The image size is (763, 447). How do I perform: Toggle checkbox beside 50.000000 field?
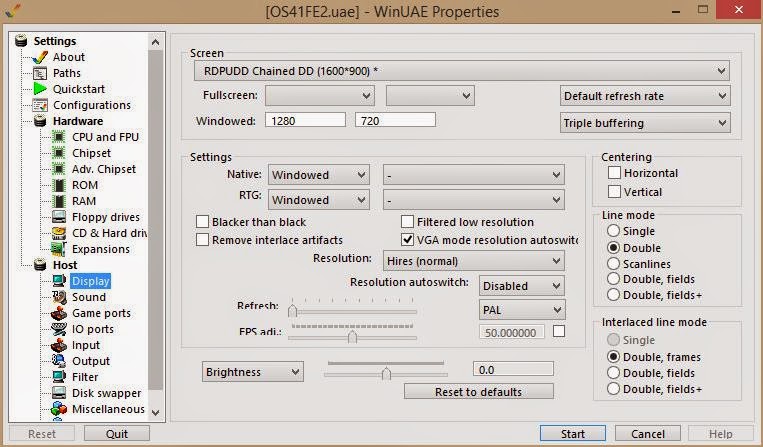point(559,332)
